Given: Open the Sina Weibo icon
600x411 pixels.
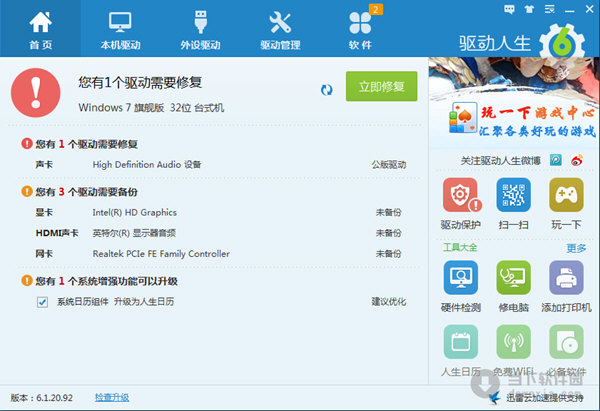Looking at the screenshot, I should coord(577,160).
